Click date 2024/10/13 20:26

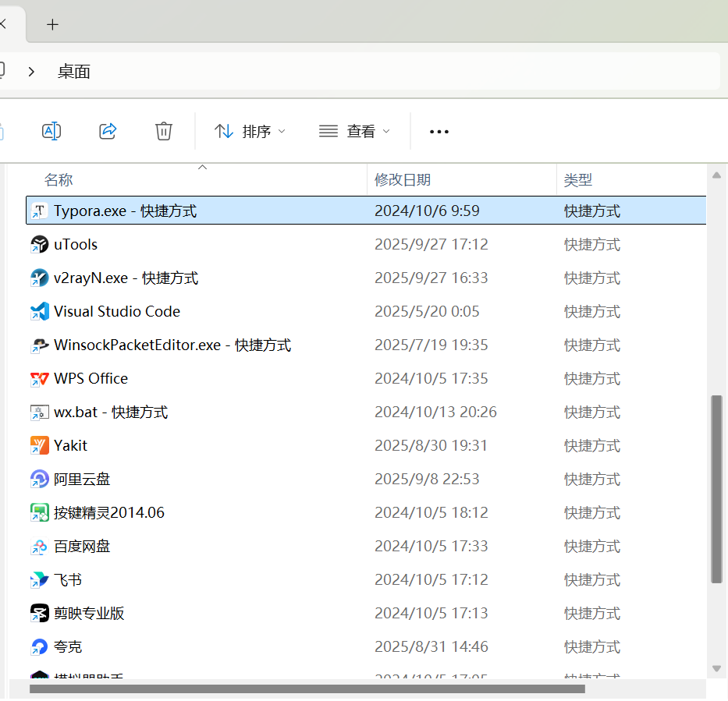(435, 412)
